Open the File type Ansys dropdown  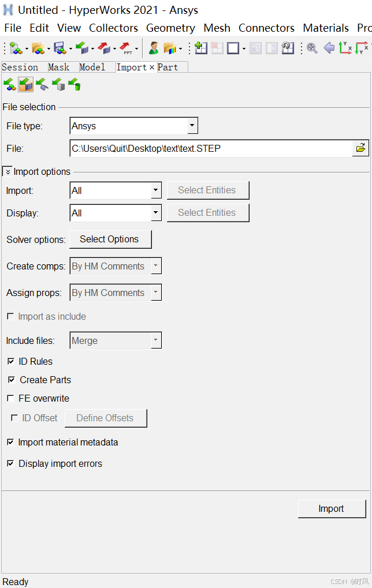[x=192, y=126]
